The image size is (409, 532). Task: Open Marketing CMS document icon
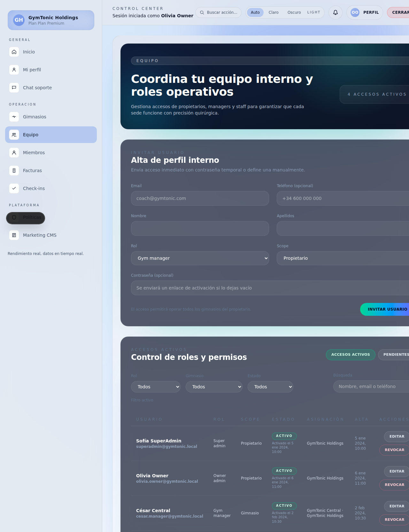click(x=14, y=235)
